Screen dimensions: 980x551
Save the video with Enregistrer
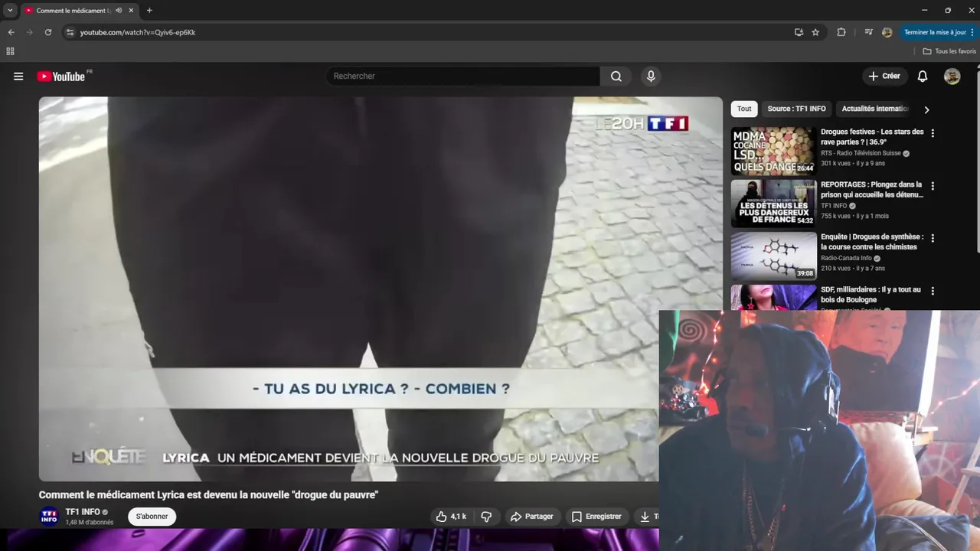pos(596,517)
